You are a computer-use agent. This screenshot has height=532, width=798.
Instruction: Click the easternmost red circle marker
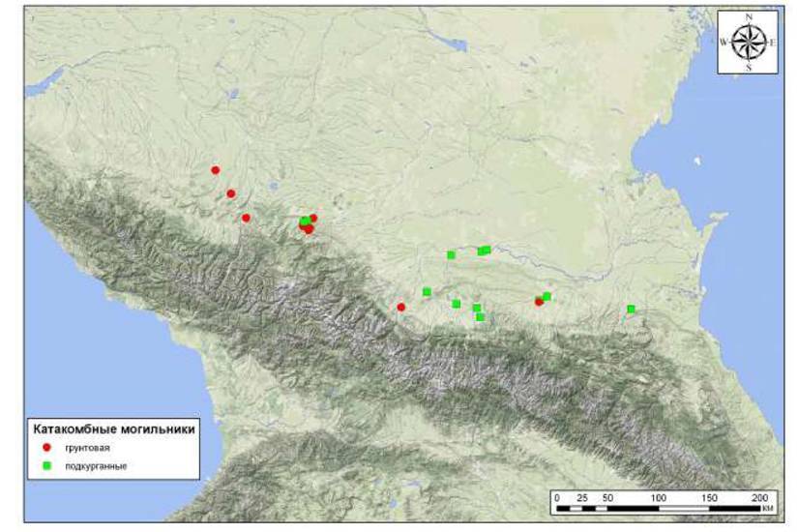pos(539,302)
